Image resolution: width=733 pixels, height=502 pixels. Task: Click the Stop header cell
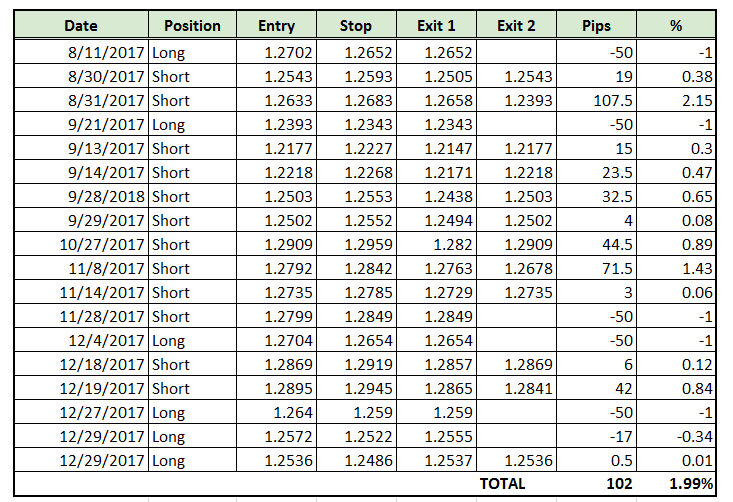click(x=356, y=25)
